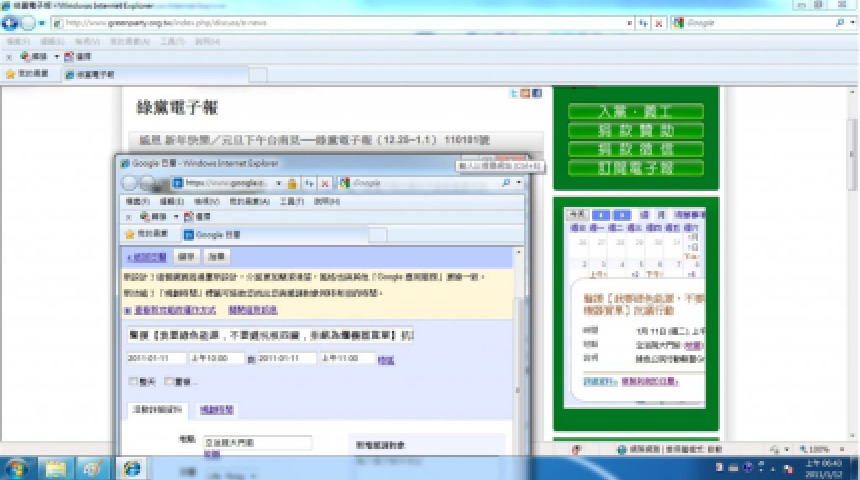Click the Internet Explorer taskbar icon
860x480 pixels.
(x=132, y=468)
